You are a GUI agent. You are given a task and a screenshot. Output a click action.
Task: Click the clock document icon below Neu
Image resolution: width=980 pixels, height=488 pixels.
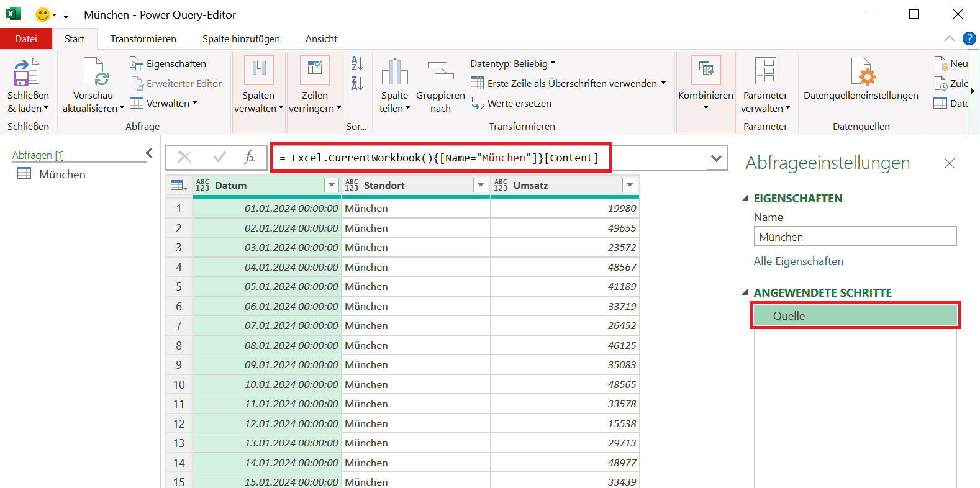click(940, 83)
